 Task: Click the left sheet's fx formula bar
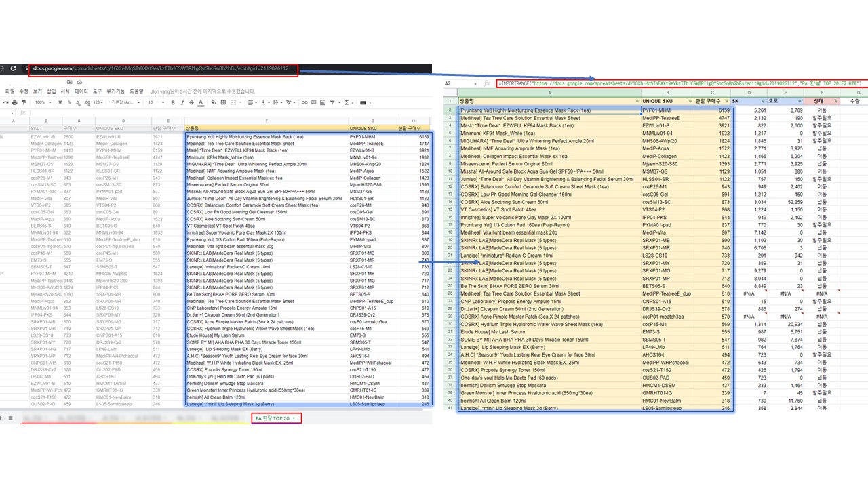pos(231,113)
